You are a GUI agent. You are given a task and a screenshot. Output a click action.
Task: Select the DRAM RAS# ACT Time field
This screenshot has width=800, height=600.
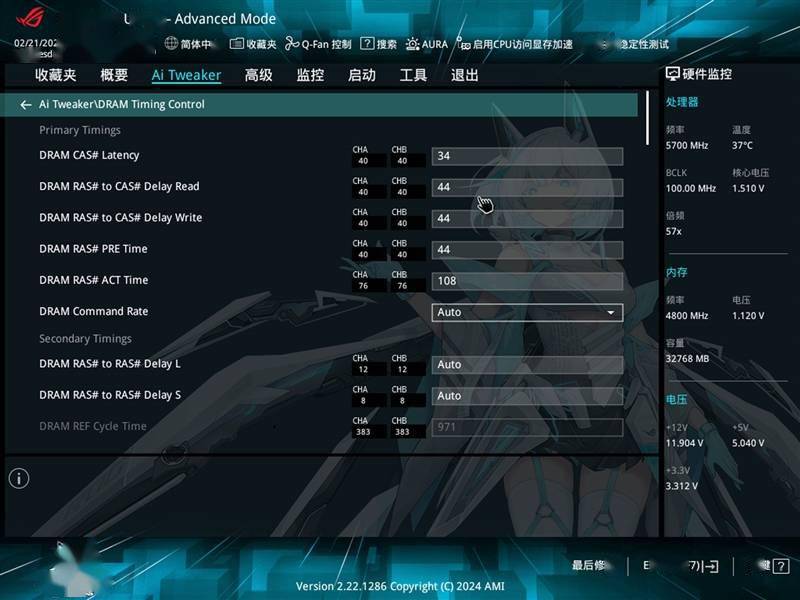tap(527, 281)
